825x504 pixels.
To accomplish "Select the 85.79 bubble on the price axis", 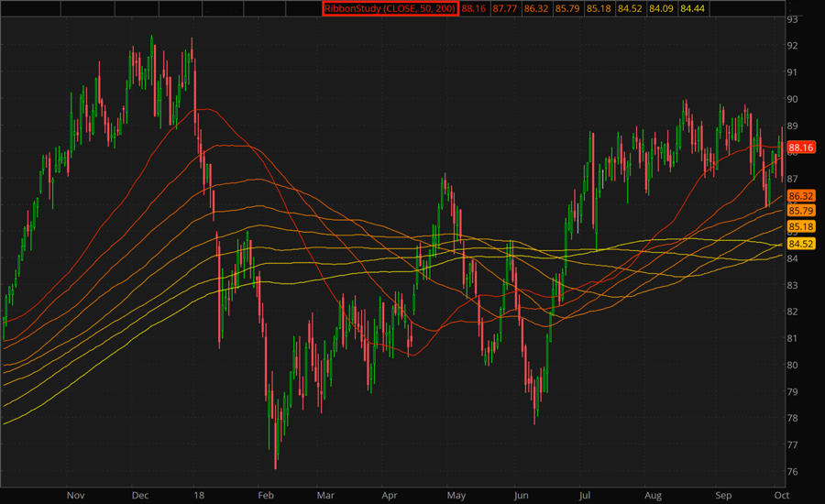I will point(801,211).
